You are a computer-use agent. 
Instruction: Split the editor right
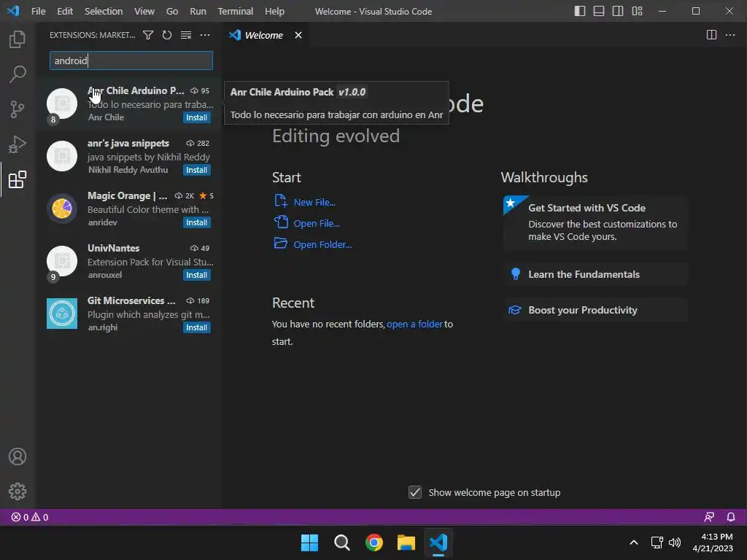711,35
